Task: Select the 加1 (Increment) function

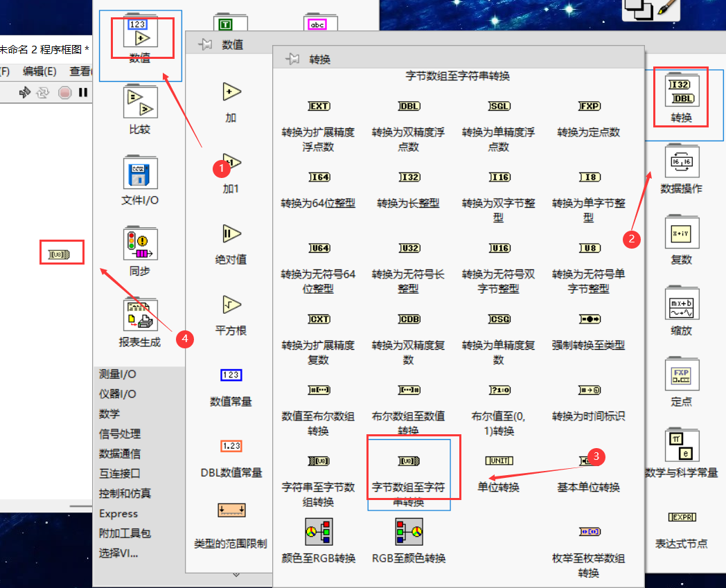Action: click(x=231, y=163)
